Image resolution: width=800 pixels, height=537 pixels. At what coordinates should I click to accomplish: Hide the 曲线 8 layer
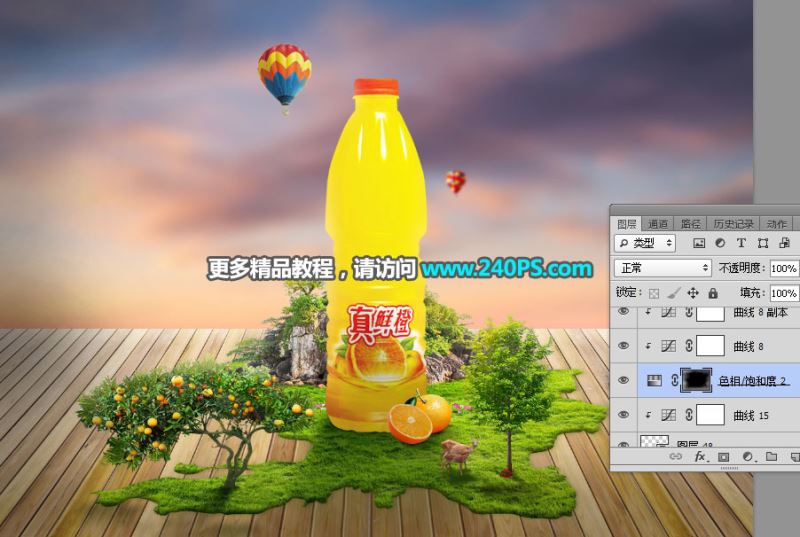pos(623,346)
